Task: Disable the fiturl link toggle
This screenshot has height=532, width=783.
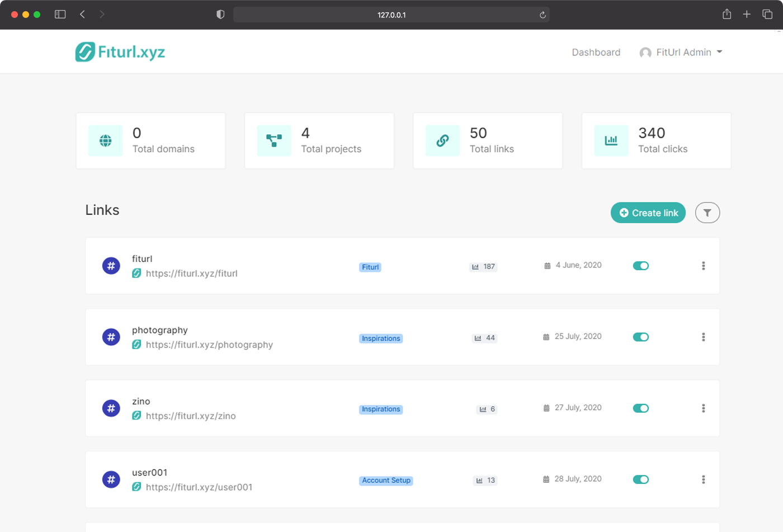Action: pyautogui.click(x=641, y=266)
